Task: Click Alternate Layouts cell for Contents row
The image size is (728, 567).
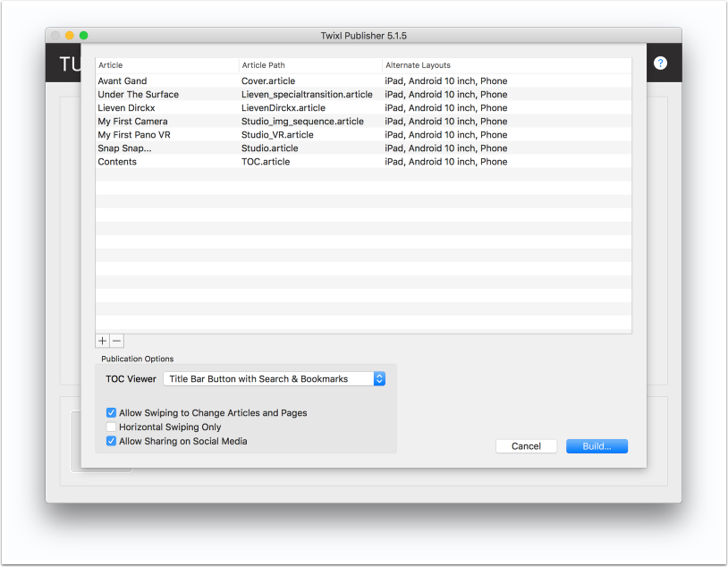Action: click(x=445, y=162)
